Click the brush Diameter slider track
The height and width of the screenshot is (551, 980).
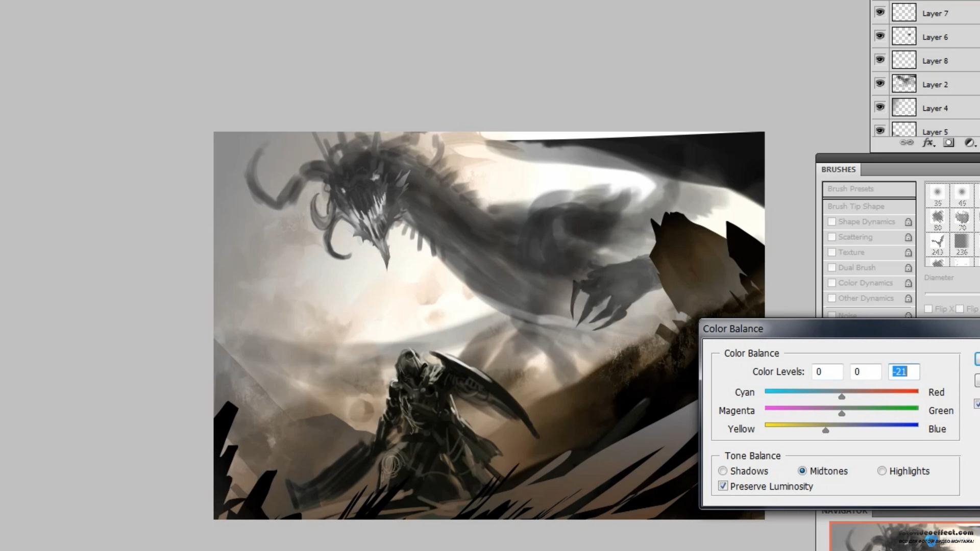tap(952, 294)
